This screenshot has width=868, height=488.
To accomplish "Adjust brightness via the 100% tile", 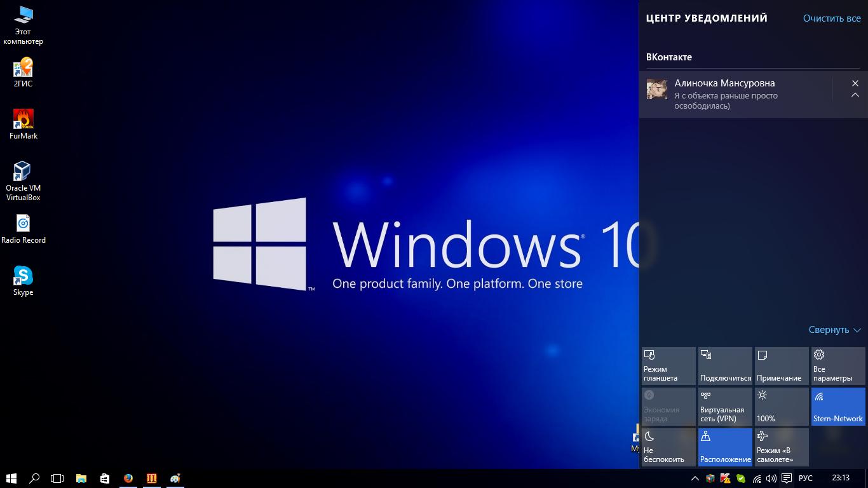I will (x=782, y=407).
